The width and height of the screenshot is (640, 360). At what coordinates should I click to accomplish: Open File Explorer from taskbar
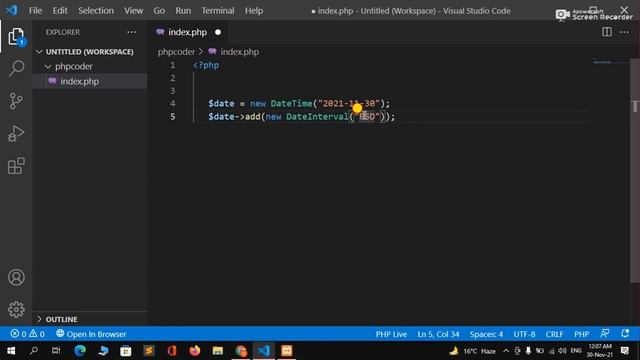tap(218, 351)
